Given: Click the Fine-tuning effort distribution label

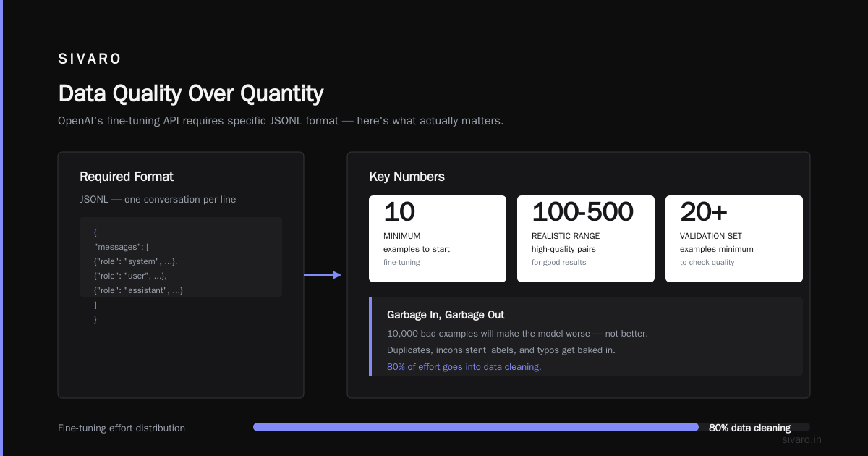Looking at the screenshot, I should 122,428.
